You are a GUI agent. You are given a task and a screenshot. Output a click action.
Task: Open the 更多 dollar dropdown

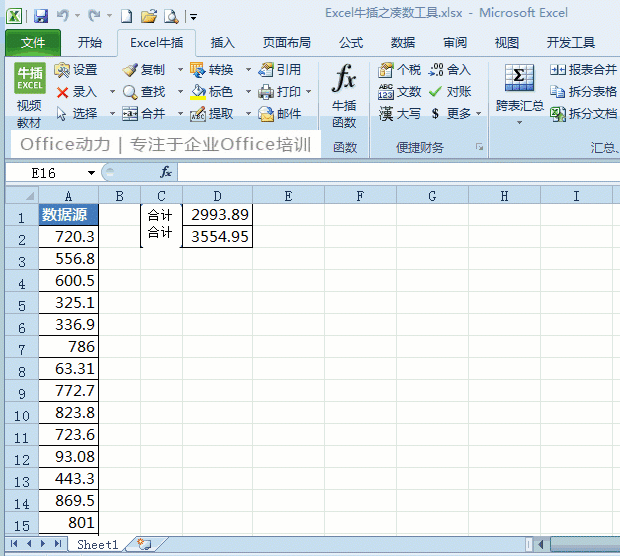(456, 114)
